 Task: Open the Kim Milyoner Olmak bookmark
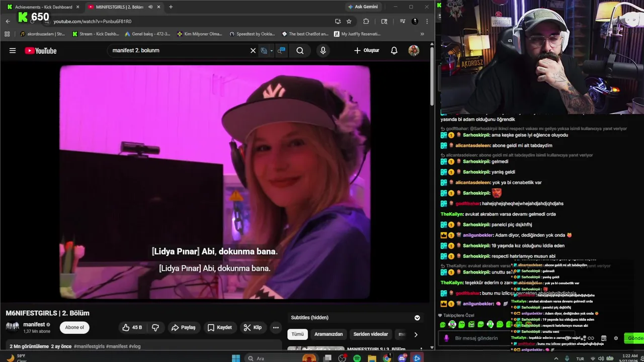[x=200, y=34]
